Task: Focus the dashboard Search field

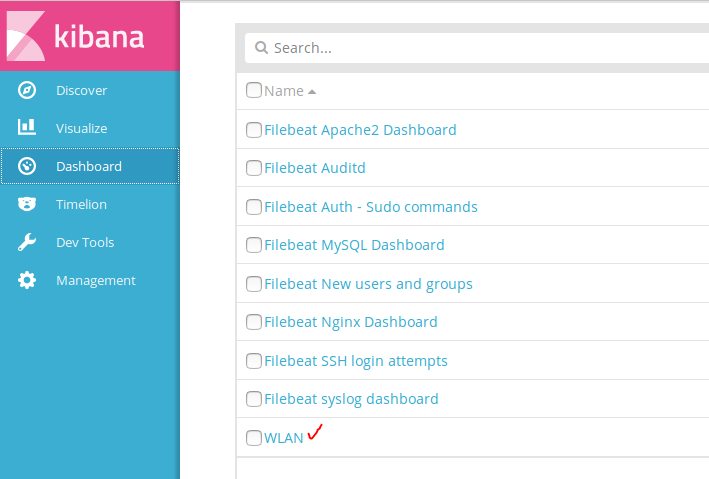Action: (x=480, y=48)
